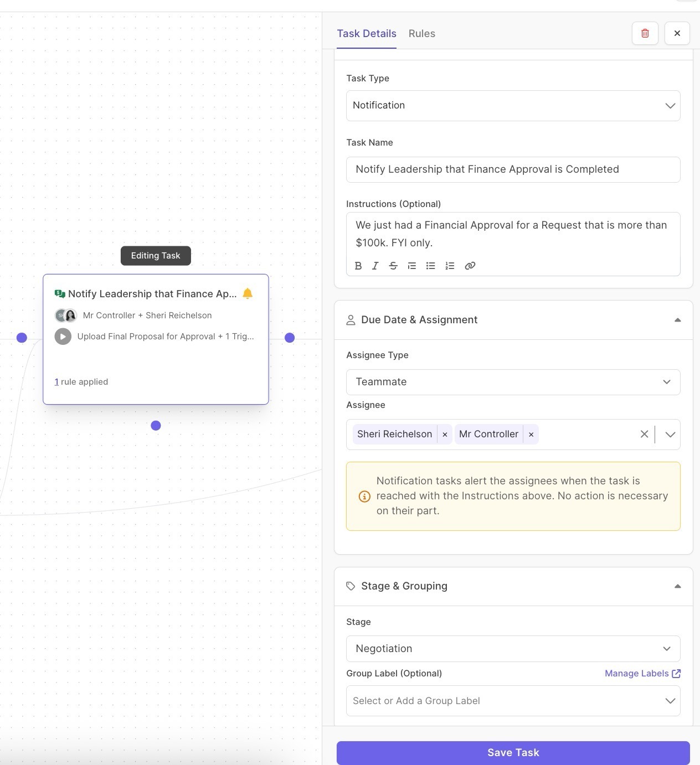
Task: Remove Sheri Reichelson from assignees
Action: (x=445, y=435)
